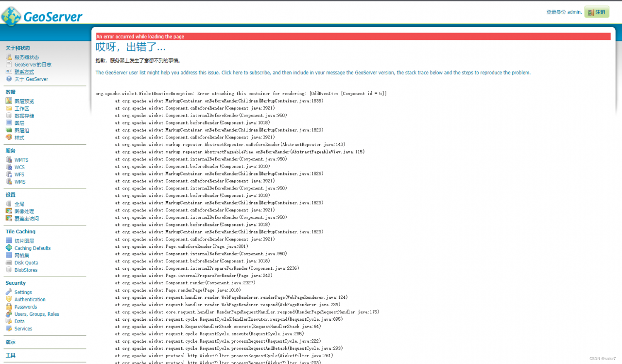Click the 服务器状态 warning icon

tap(9, 57)
